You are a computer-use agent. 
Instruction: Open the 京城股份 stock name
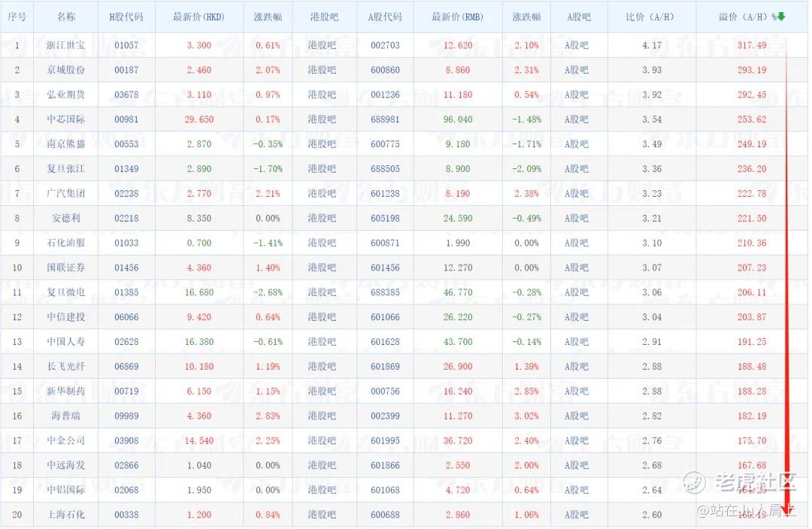65,70
